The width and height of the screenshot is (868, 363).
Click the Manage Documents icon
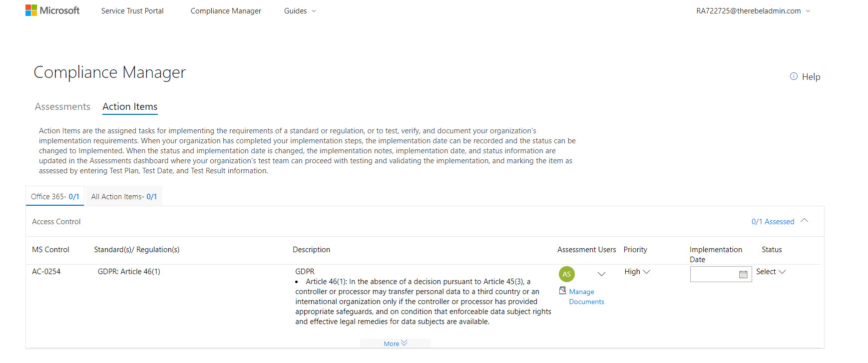pos(562,291)
